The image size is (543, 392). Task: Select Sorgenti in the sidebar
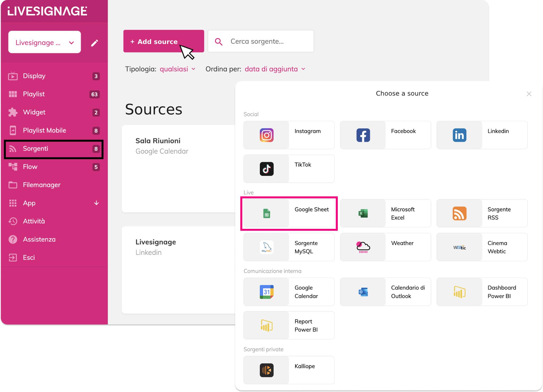[x=54, y=149]
